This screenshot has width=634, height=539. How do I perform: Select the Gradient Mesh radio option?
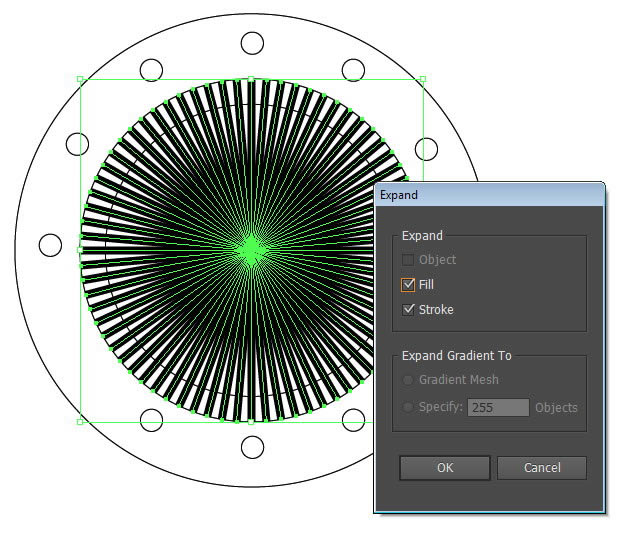tap(408, 380)
